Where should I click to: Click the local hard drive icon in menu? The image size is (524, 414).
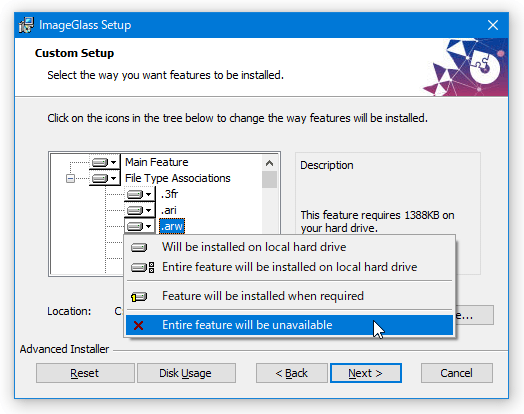click(139, 247)
